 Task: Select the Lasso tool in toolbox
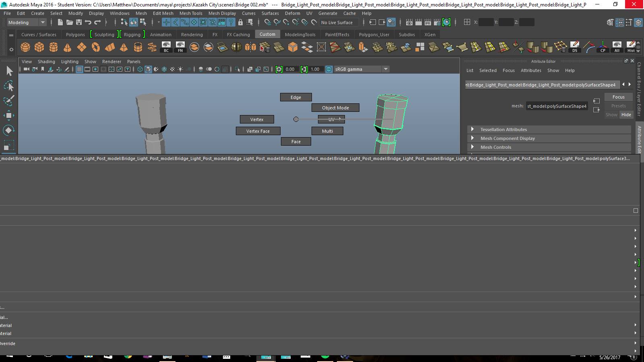tap(9, 86)
